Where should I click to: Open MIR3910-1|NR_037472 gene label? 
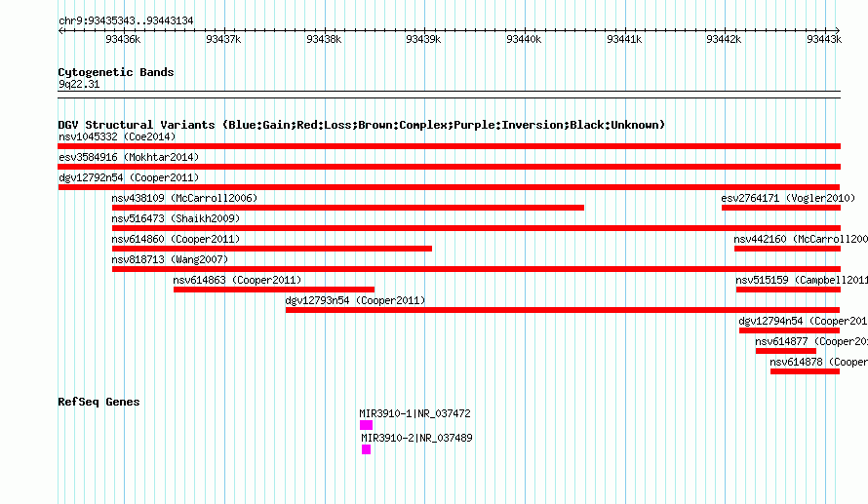(x=414, y=413)
